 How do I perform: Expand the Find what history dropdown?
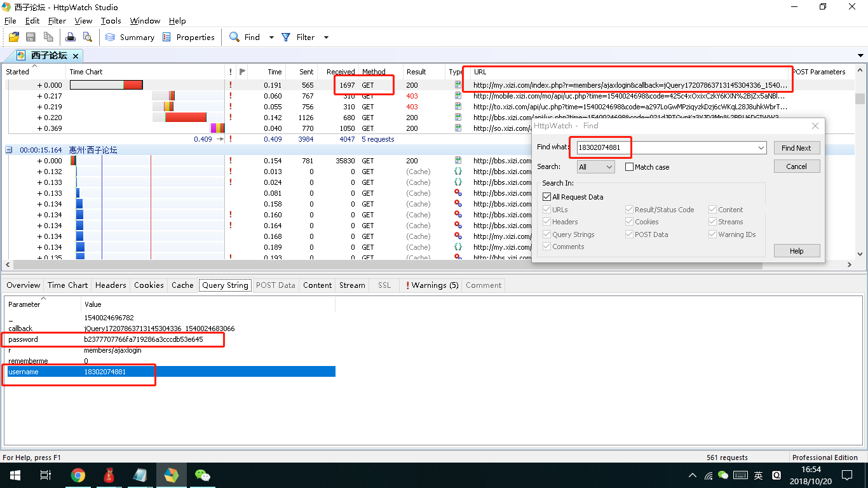761,148
